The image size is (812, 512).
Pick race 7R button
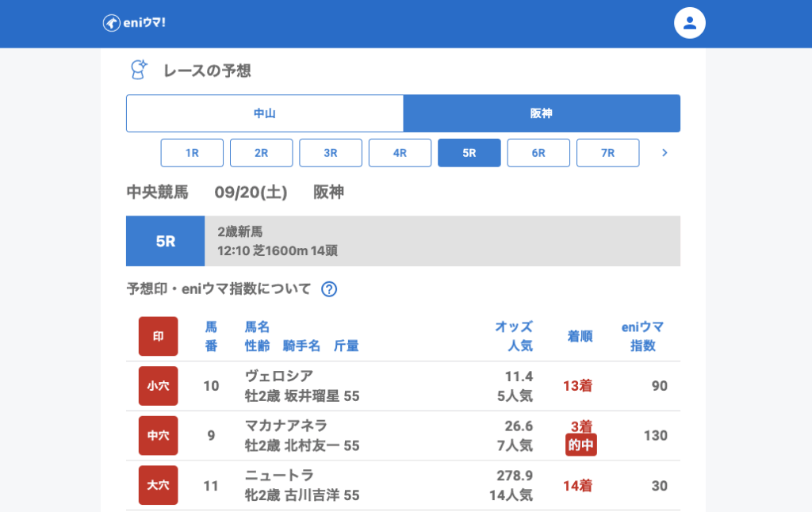pyautogui.click(x=607, y=153)
